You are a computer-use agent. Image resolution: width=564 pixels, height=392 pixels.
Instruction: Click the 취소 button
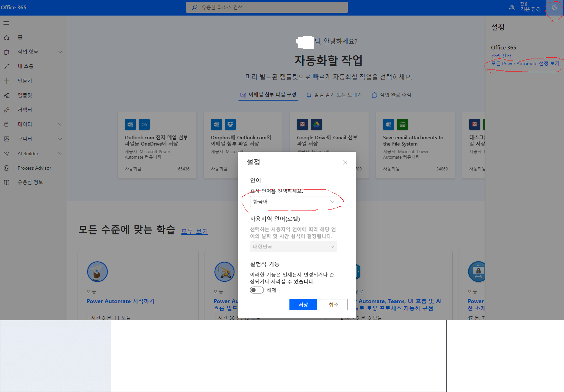point(334,305)
